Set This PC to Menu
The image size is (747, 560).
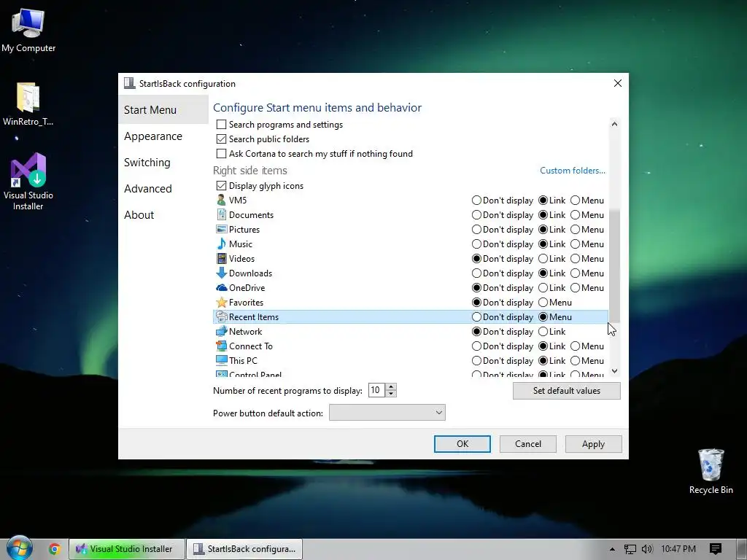click(x=575, y=360)
